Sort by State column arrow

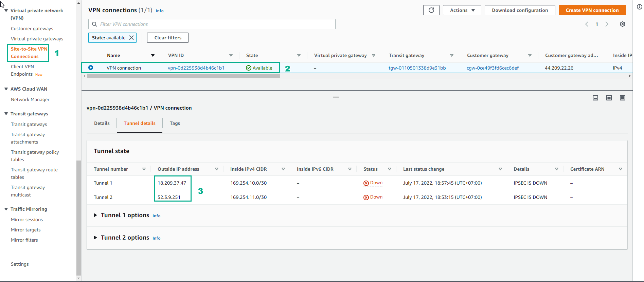(x=299, y=55)
